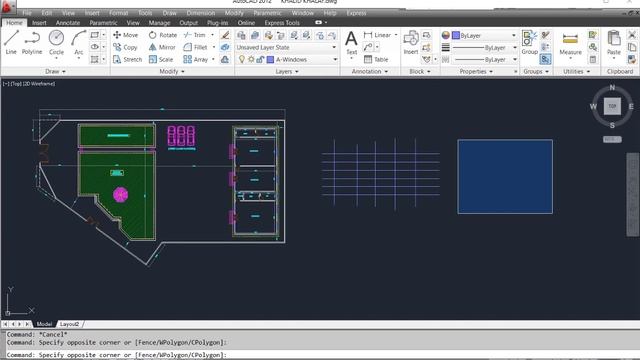Open the AutoCAD application menu button

(7, 7)
